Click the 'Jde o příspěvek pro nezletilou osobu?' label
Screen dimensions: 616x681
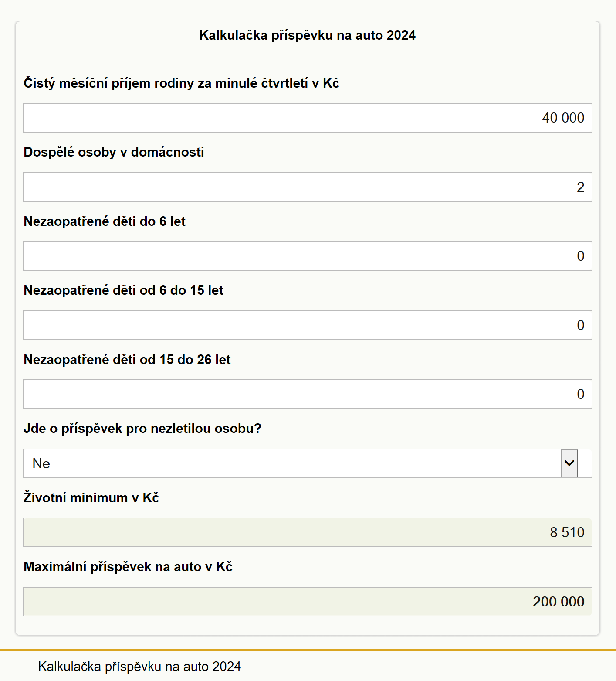click(142, 429)
